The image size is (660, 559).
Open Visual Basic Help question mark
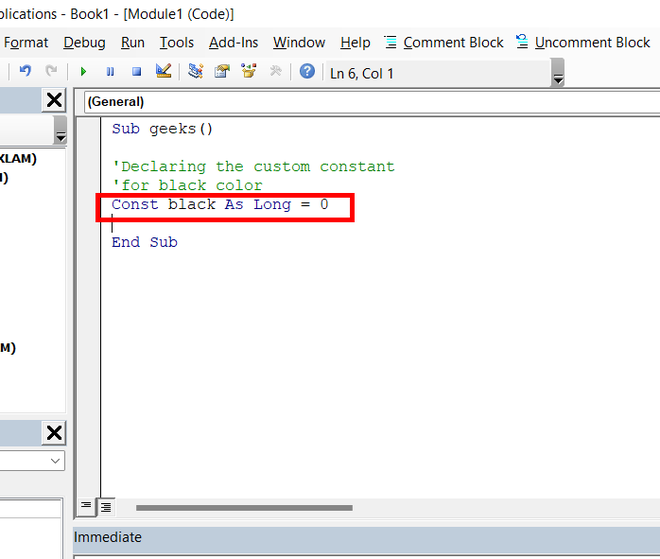(307, 71)
